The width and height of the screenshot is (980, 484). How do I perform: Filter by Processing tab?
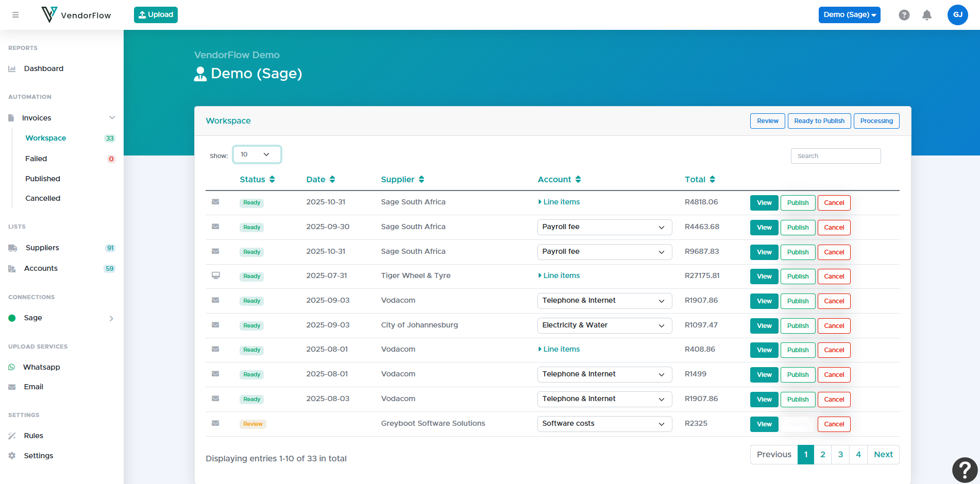click(876, 121)
